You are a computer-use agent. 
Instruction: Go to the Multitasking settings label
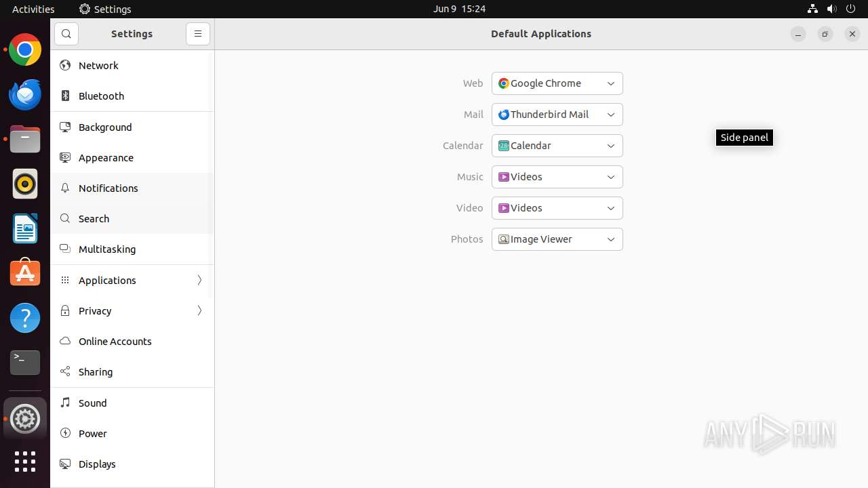click(x=107, y=249)
